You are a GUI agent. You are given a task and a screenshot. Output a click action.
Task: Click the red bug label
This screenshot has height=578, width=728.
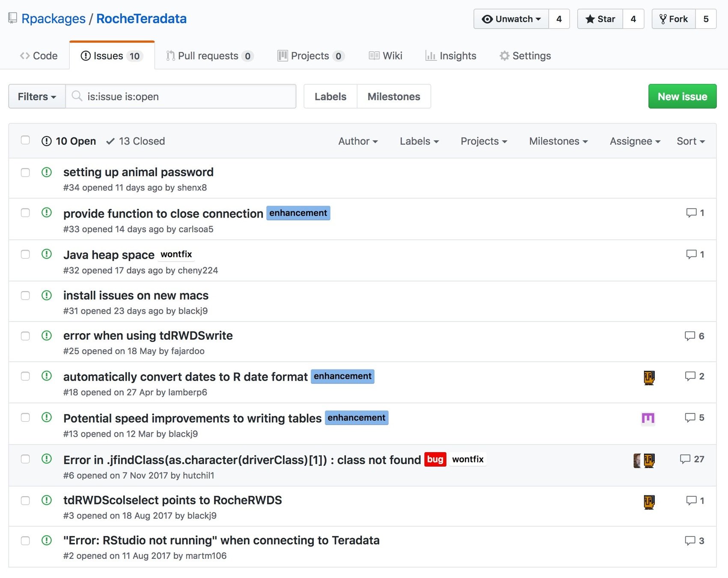pos(435,459)
